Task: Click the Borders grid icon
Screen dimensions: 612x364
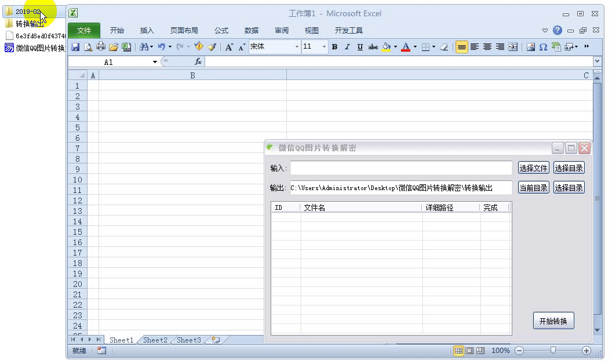Action: [426, 47]
